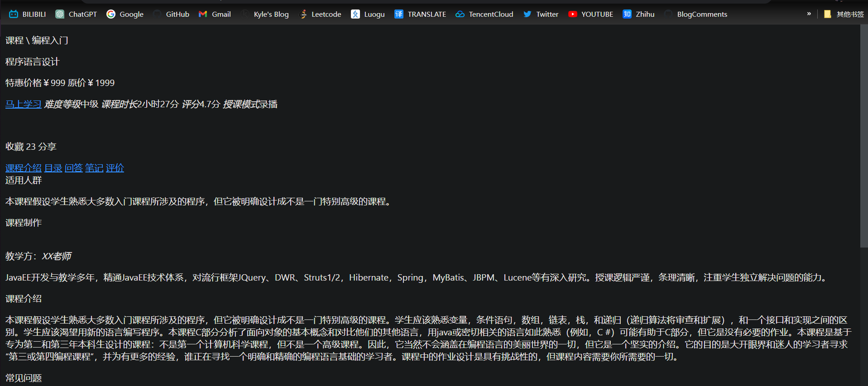Click the 评分 label in course info
868x386 pixels.
(191, 104)
